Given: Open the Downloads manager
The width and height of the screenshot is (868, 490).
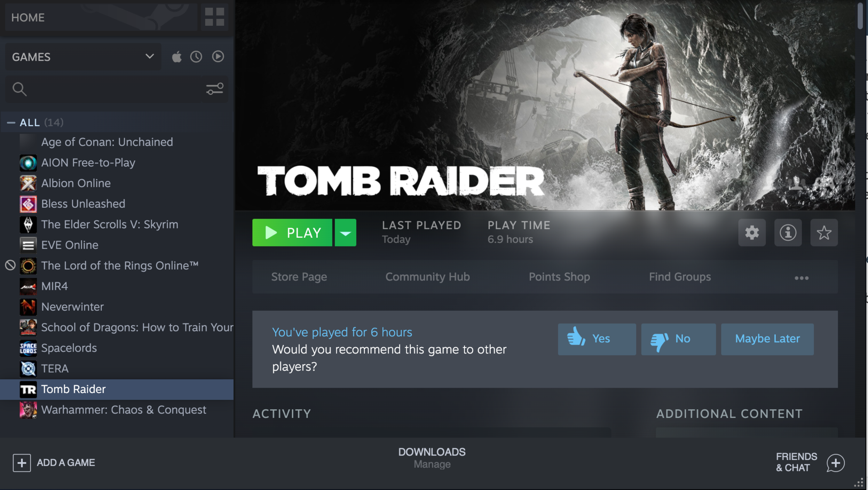Looking at the screenshot, I should (432, 458).
